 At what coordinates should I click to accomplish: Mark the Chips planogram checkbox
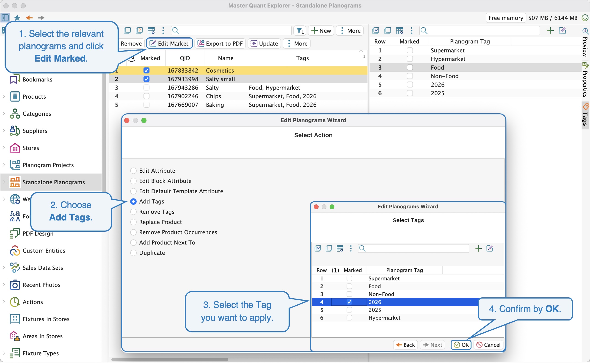pos(146,96)
